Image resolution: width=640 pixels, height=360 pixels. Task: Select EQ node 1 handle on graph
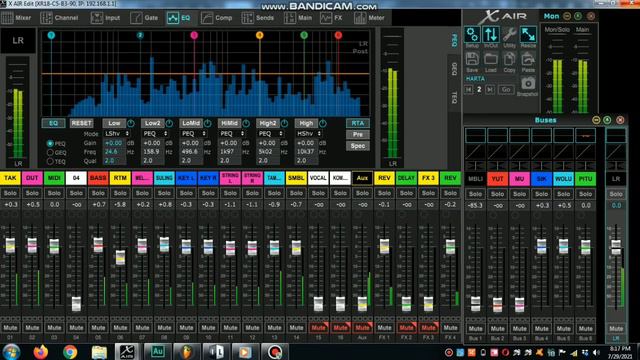51,36
